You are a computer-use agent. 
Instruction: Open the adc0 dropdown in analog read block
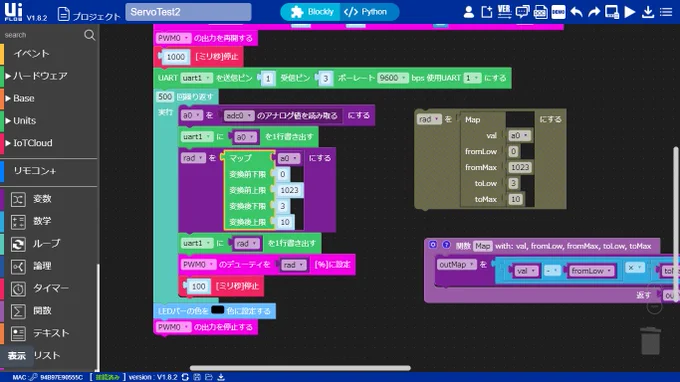pos(238,116)
